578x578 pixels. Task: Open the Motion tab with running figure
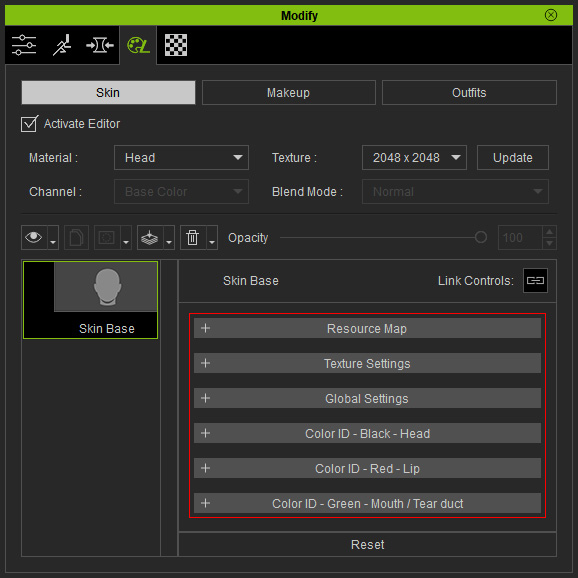62,45
